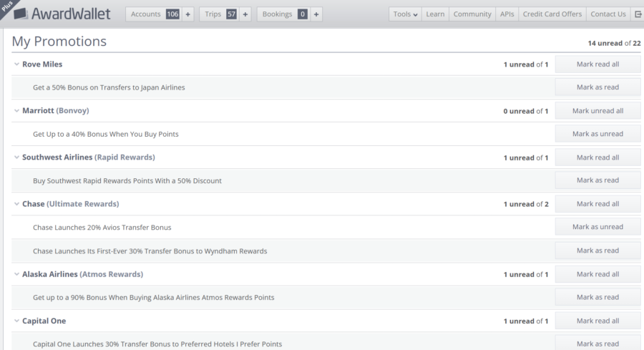Image resolution: width=644 pixels, height=350 pixels.
Task: Click Mark unread all for Marriott
Action: (597, 111)
